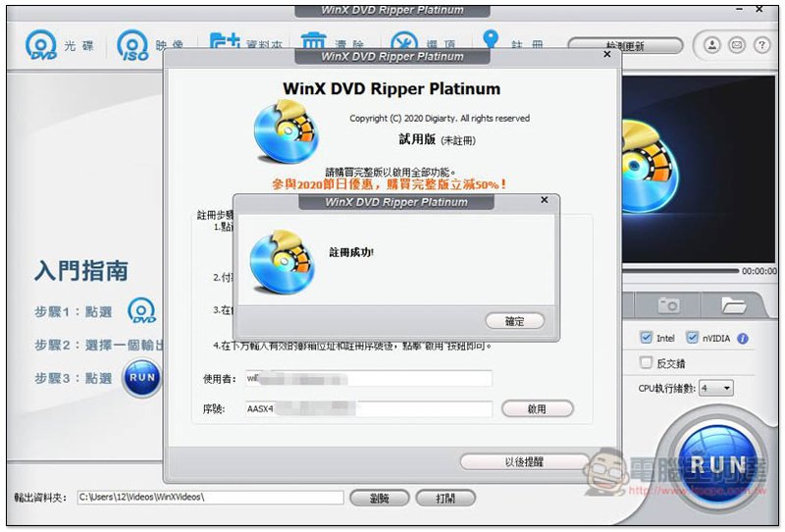785x532 pixels.
Task: Click the mail envelope round icon
Action: pyautogui.click(x=737, y=45)
